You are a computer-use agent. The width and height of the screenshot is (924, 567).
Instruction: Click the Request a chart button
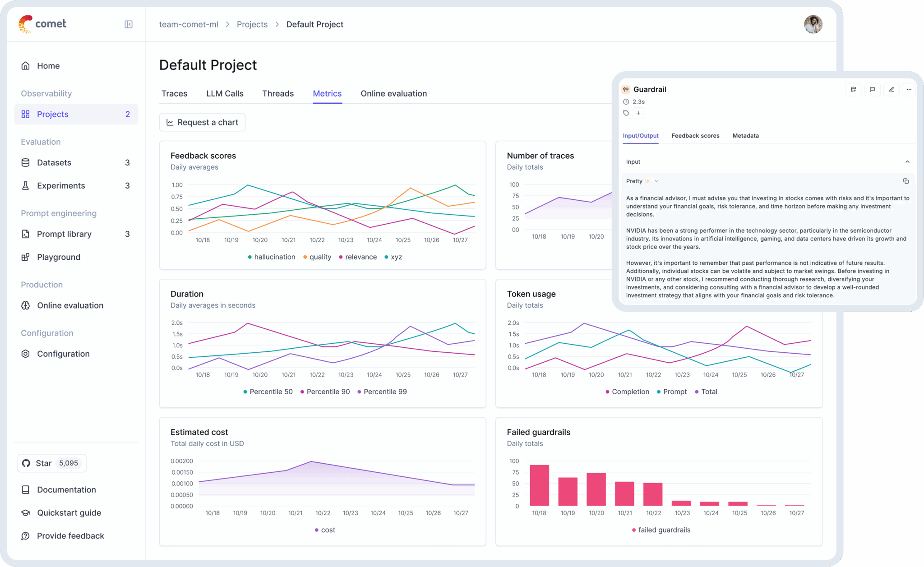(202, 122)
